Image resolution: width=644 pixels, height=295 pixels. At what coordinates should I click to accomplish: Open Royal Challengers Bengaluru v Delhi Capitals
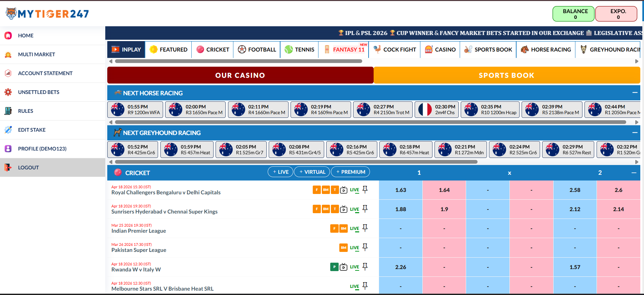click(166, 192)
